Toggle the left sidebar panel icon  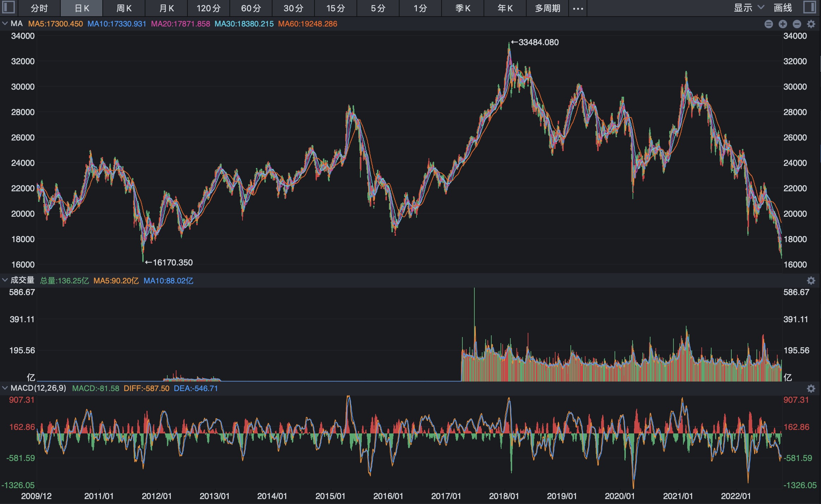tap(8, 7)
